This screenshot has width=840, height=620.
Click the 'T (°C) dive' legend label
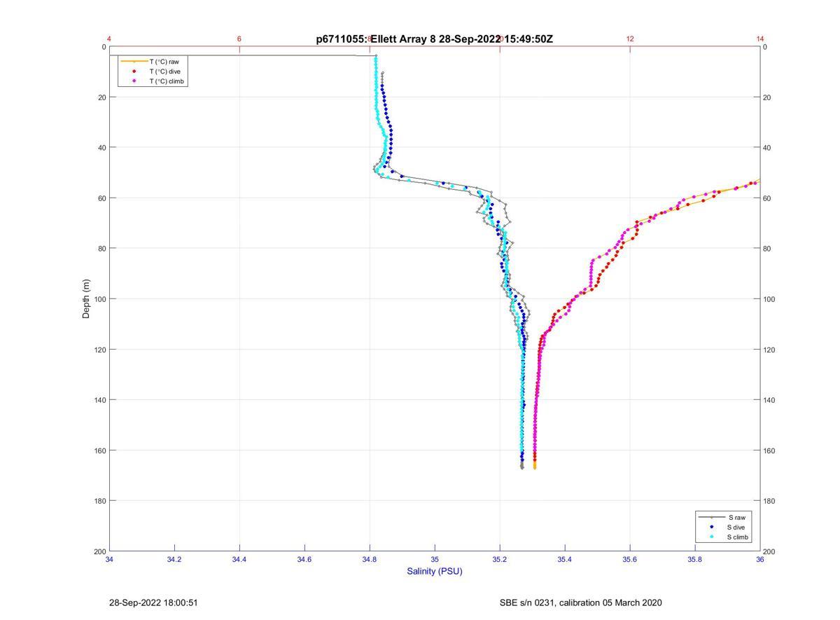click(165, 71)
